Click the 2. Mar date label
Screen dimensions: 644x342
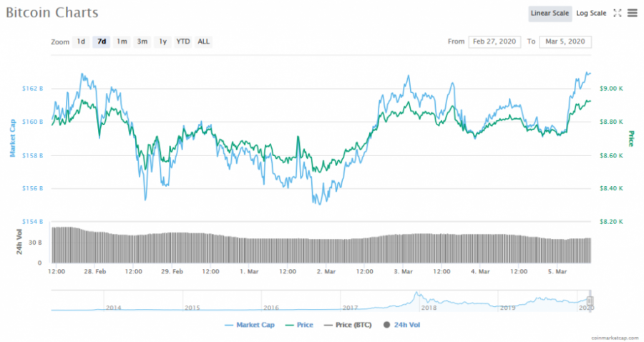(x=326, y=271)
